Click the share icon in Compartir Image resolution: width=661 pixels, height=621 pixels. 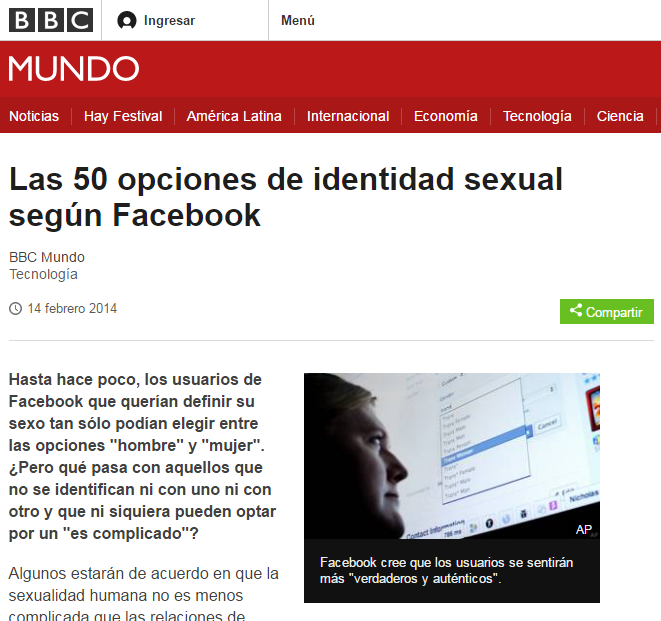576,310
